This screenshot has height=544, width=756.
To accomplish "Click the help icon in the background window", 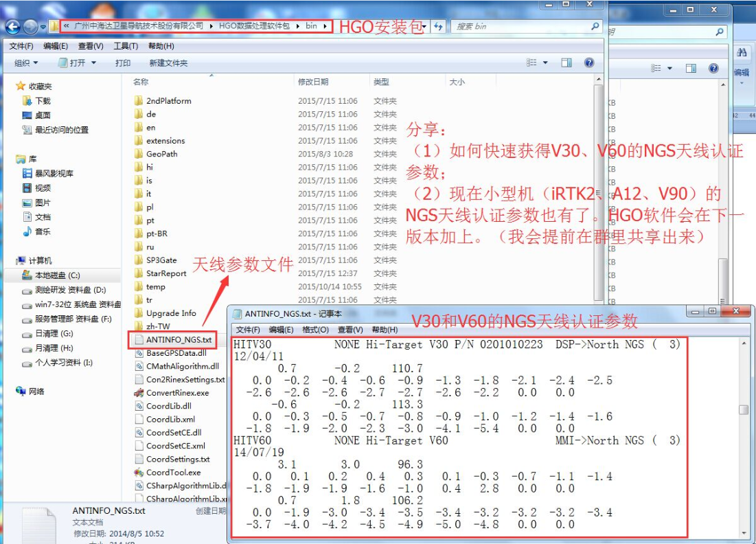I will pyautogui.click(x=713, y=69).
